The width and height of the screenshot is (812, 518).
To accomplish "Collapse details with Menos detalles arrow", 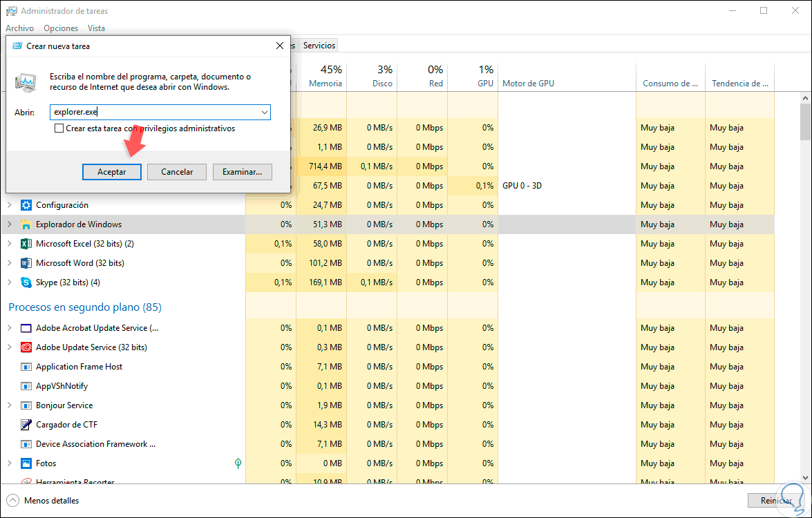I will pos(13,501).
